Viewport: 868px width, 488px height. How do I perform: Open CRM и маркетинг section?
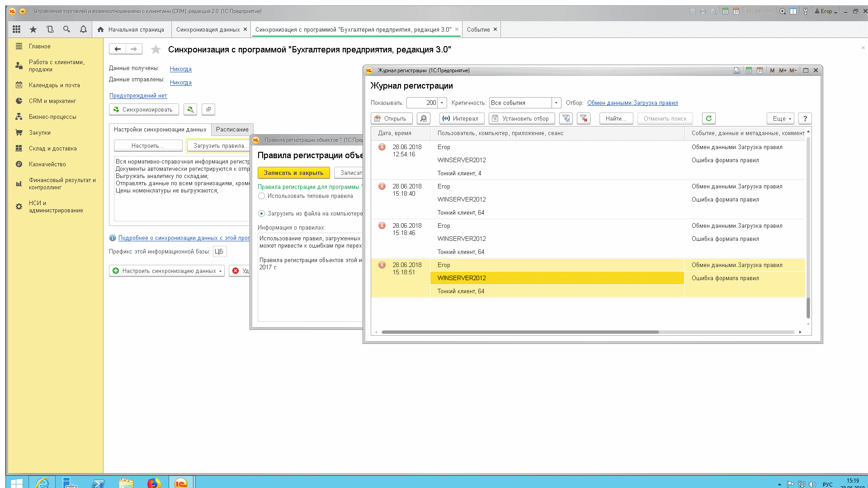(x=52, y=101)
